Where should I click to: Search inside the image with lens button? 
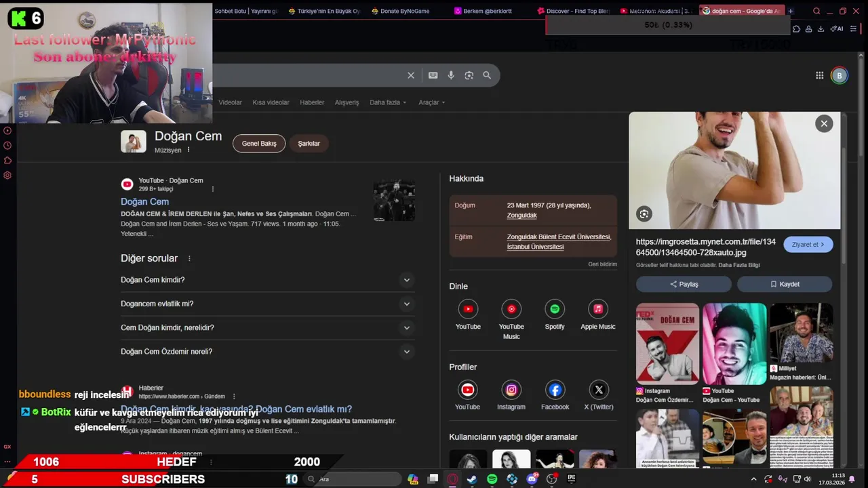point(644,214)
